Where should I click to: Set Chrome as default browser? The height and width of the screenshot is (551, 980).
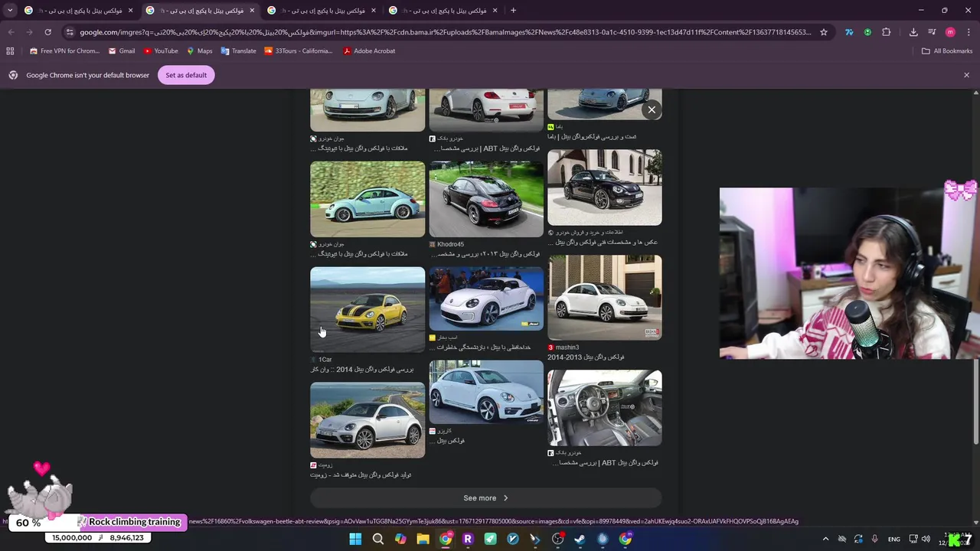click(186, 75)
